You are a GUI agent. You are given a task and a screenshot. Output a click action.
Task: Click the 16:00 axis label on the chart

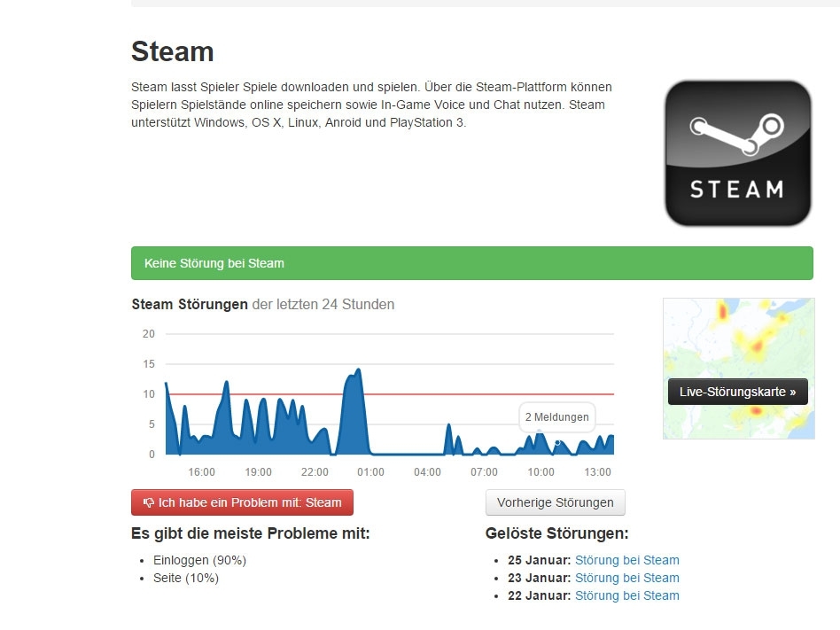pyautogui.click(x=201, y=472)
